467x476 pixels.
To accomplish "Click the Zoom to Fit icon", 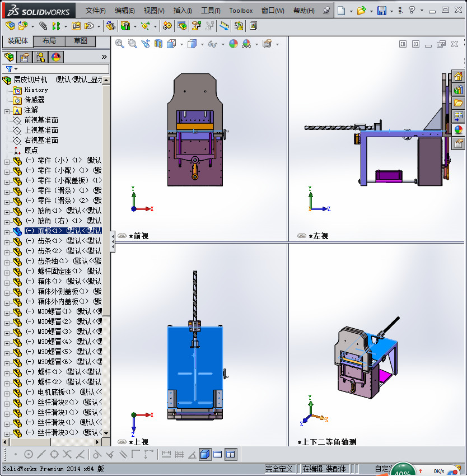I will [x=120, y=44].
